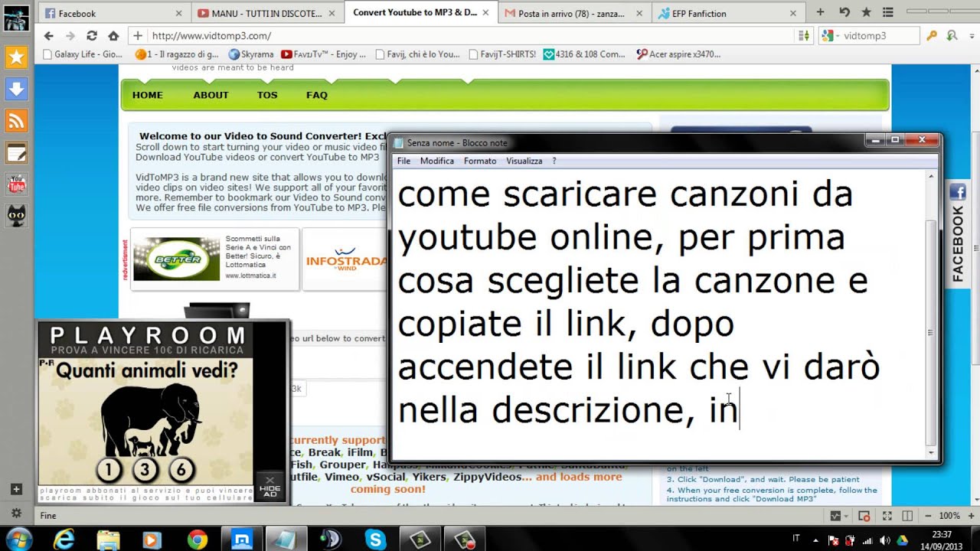This screenshot has width=980, height=551.
Task: Open the Galaxy Life bookmark
Action: tap(83, 54)
